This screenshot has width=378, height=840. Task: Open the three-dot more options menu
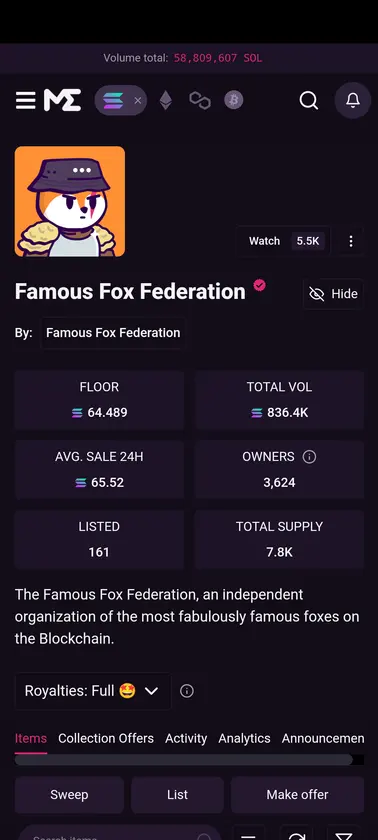(351, 241)
